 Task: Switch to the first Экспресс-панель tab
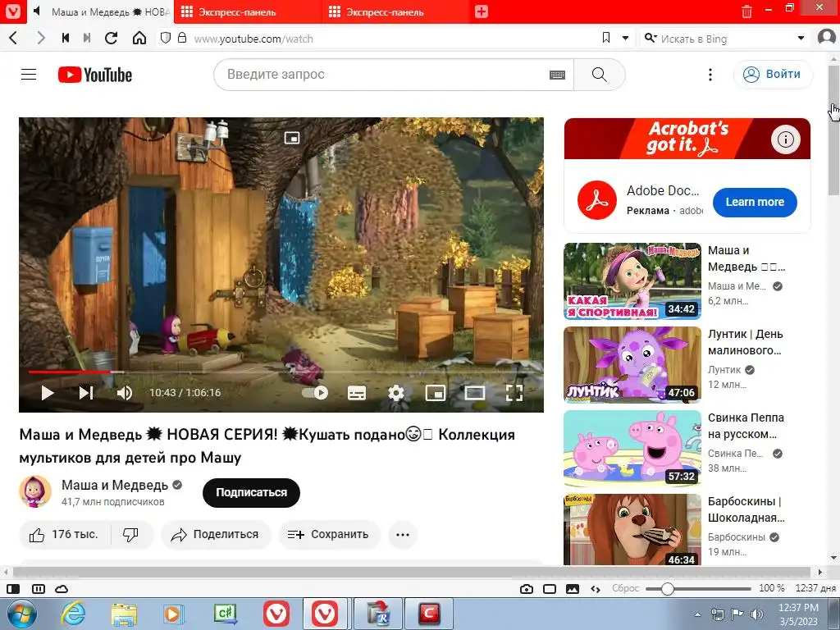click(x=248, y=11)
